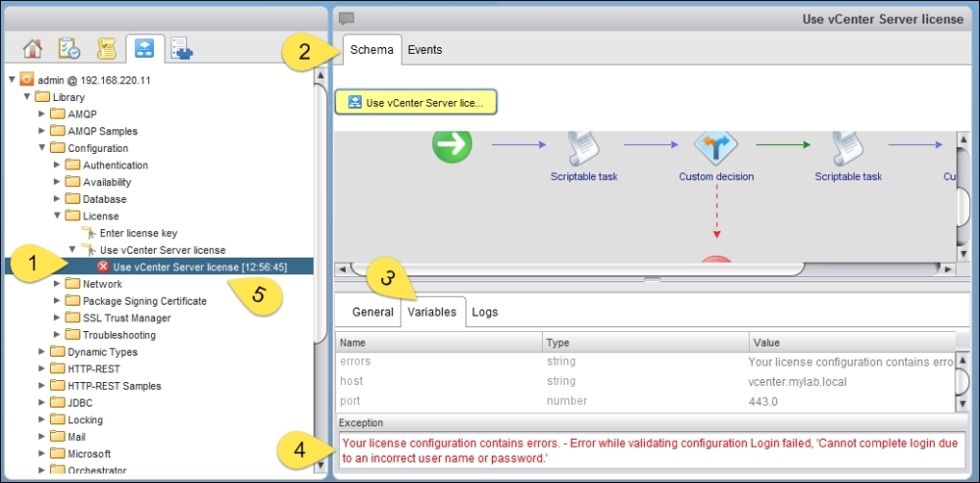Sort variables by Value column header

(x=852, y=343)
